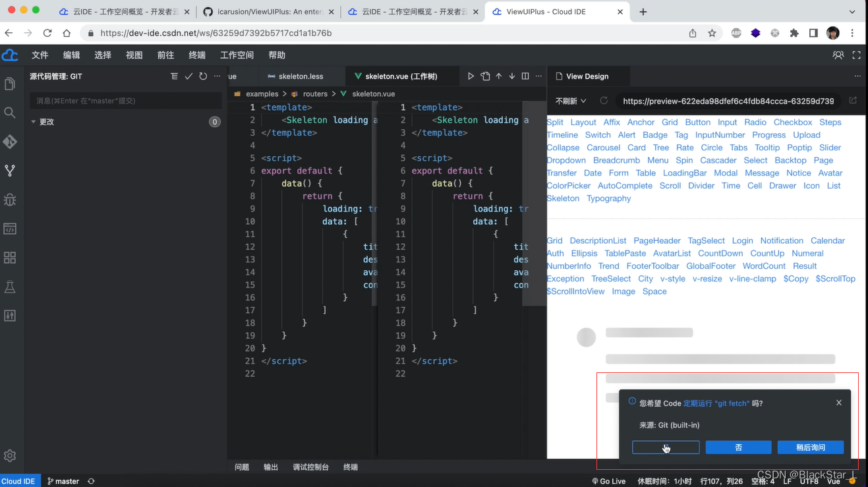Open the Testing flask icon in activity bar

[10, 287]
